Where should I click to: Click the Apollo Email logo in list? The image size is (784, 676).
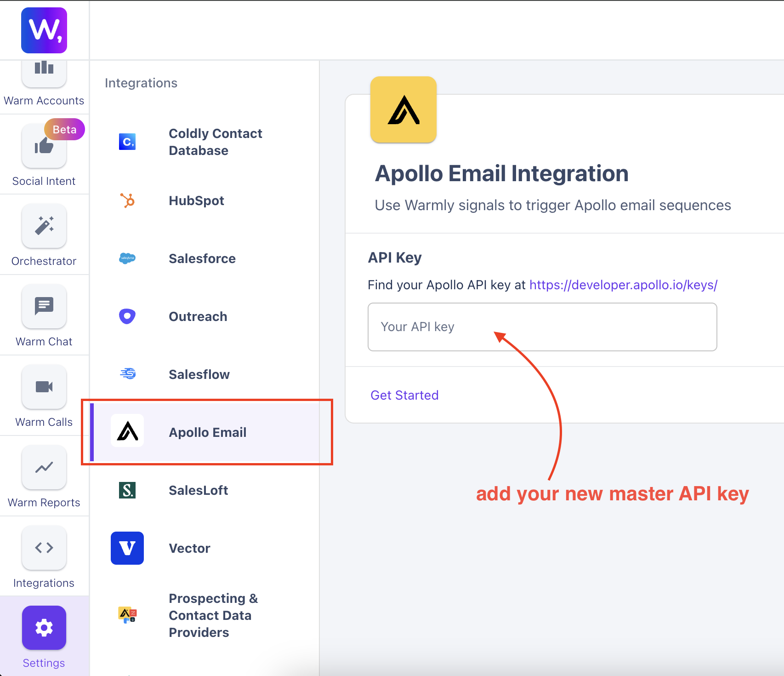127,430
